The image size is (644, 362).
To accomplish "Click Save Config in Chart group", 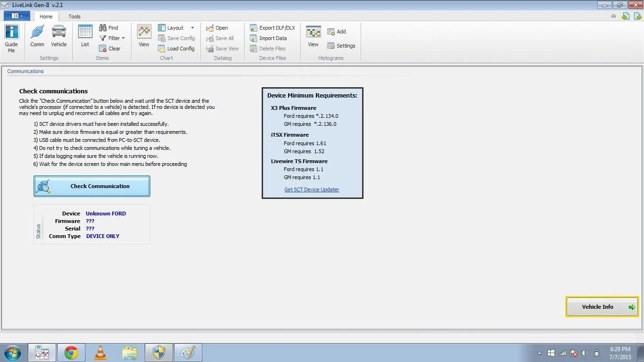I will click(176, 38).
